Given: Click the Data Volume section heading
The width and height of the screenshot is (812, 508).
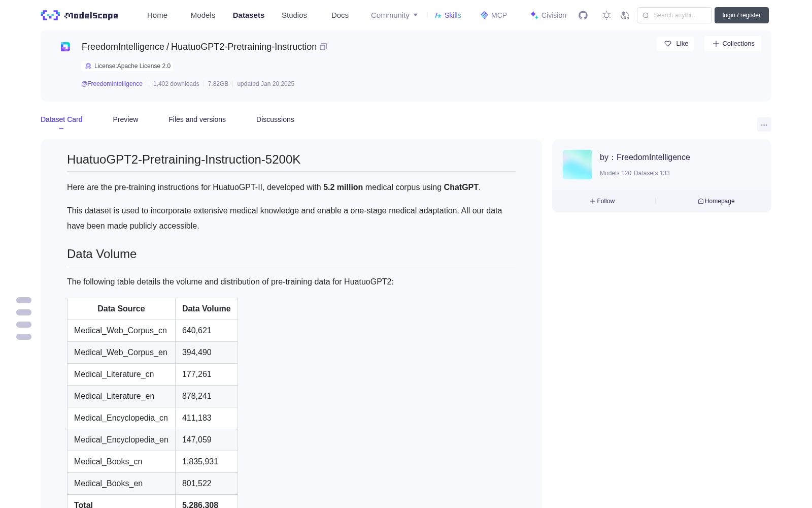Looking at the screenshot, I should click(x=101, y=254).
